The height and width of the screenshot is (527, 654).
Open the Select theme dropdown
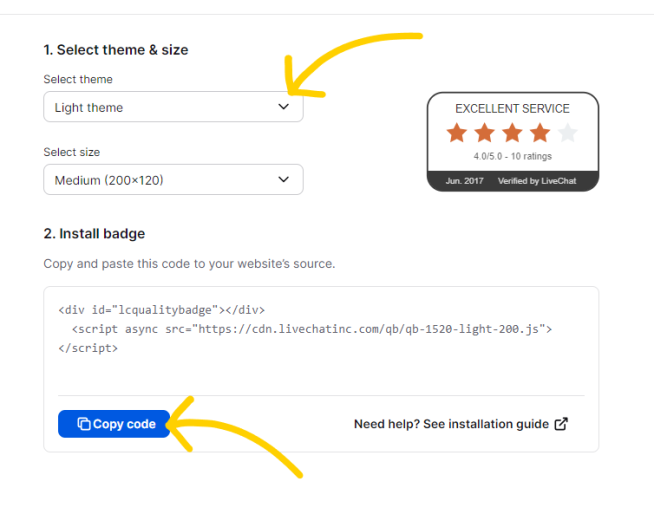coord(173,107)
